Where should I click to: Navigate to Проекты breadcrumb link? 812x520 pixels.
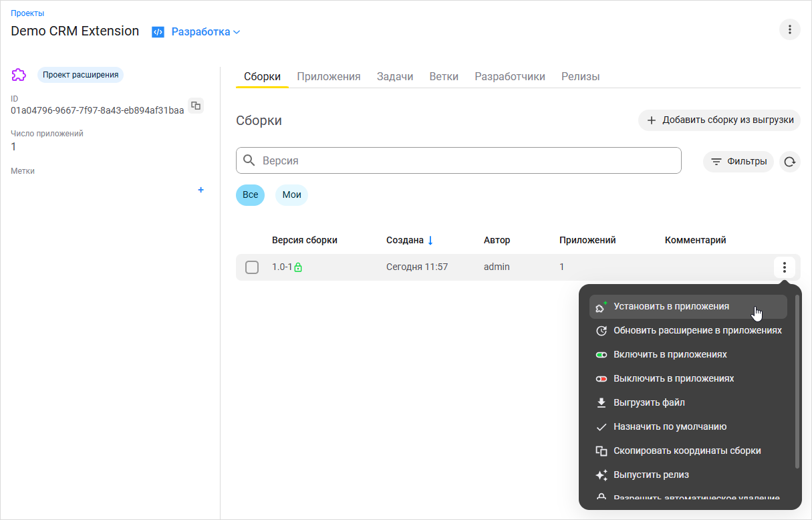click(x=27, y=13)
